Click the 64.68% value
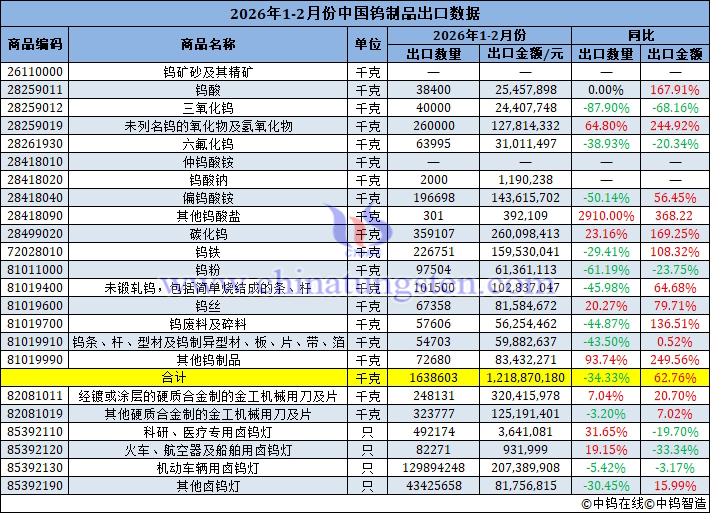 point(675,288)
